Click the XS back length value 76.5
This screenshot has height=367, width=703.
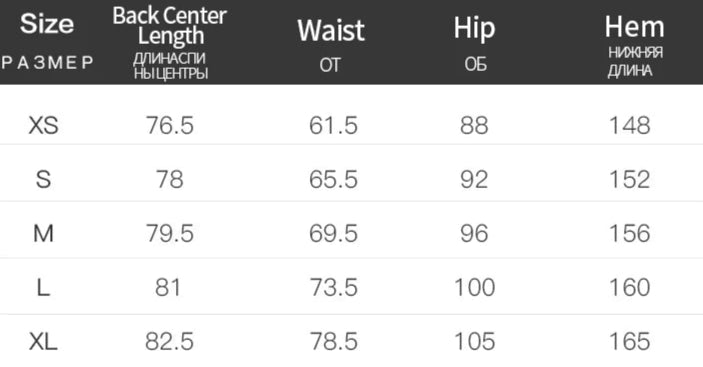[x=170, y=125]
